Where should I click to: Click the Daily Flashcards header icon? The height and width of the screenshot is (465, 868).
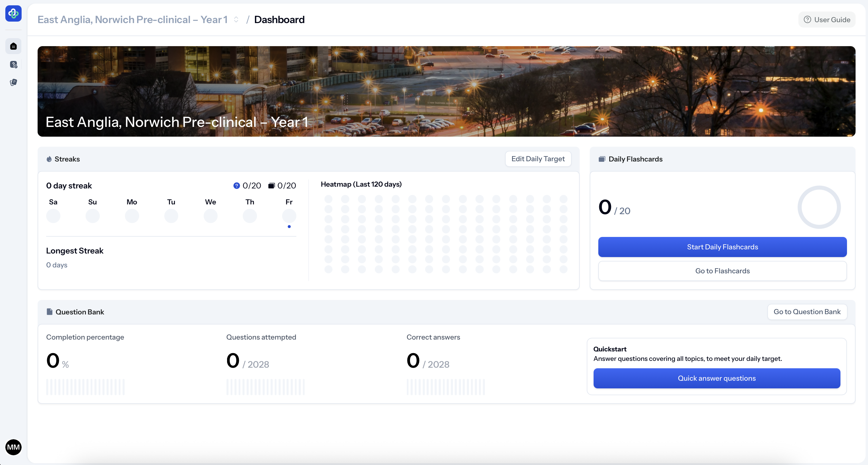click(x=602, y=159)
